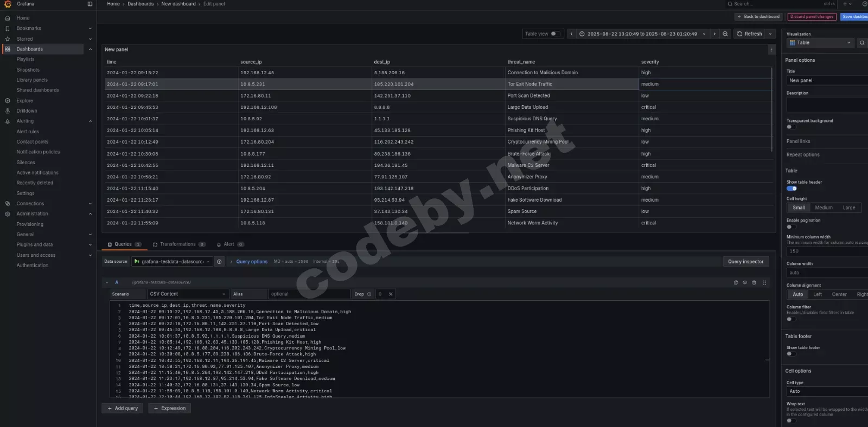Enable Show table footer switch
868x427 pixels.
791,354
